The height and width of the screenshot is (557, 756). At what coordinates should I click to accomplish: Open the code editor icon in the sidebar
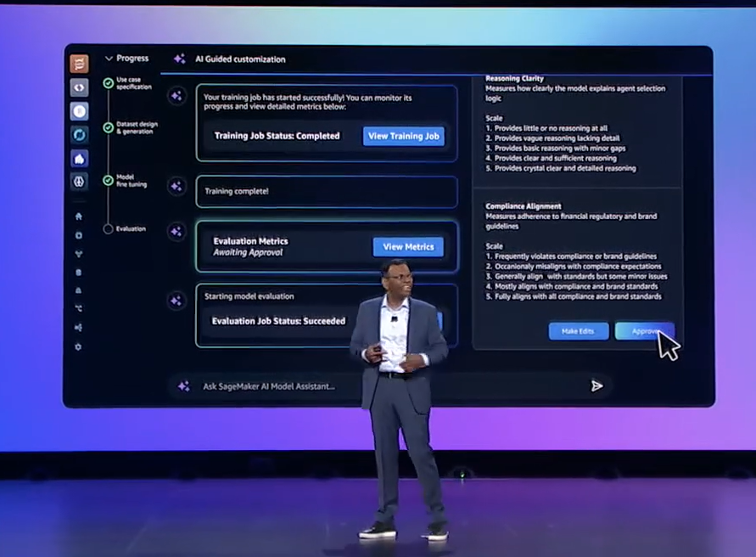click(79, 87)
